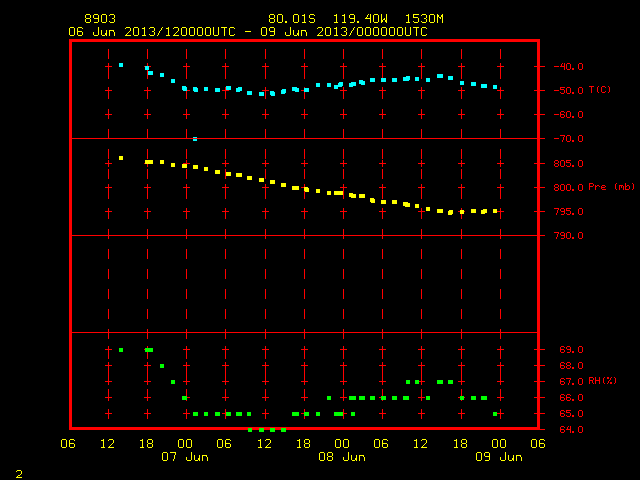This screenshot has height=480, width=640.
Task: Click the isolated cyan outlier point near -70.0
Action: (x=195, y=139)
